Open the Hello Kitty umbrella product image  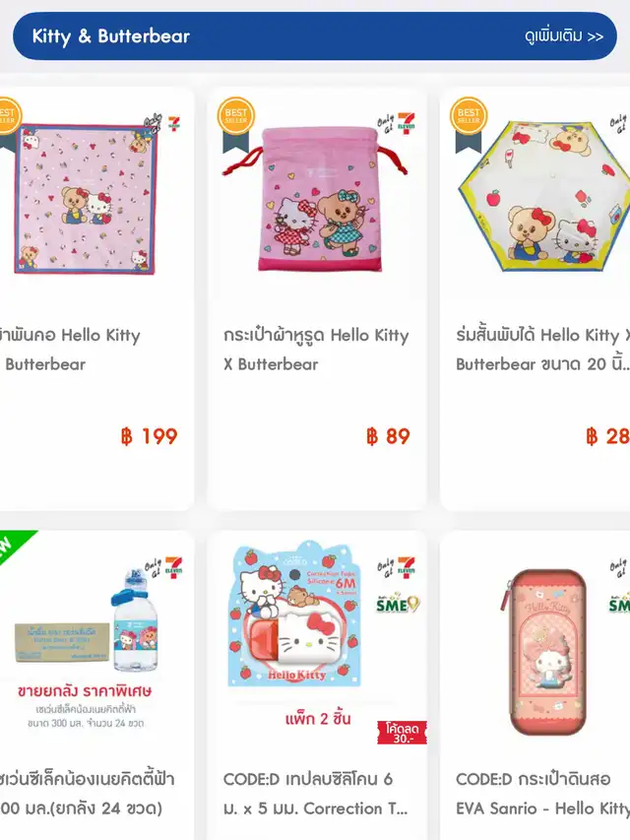point(543,196)
